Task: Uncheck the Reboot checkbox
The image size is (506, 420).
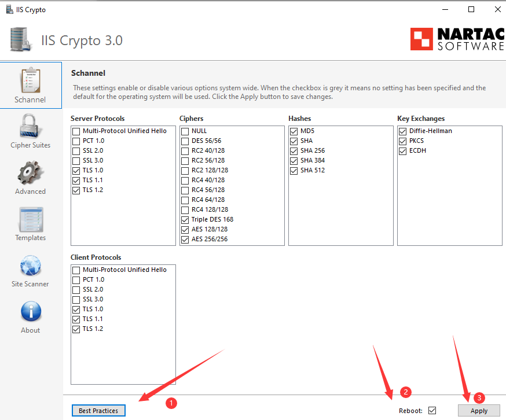Action: point(432,410)
